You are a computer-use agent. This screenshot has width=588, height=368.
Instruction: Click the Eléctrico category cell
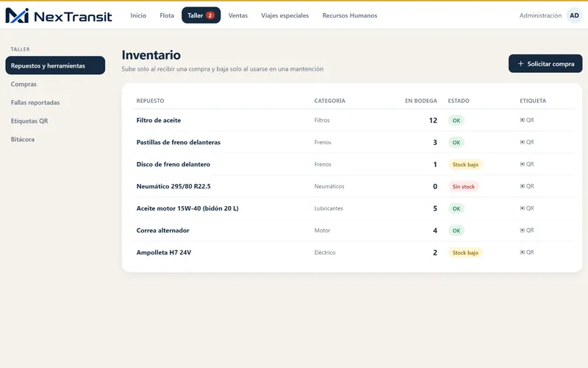(325, 252)
